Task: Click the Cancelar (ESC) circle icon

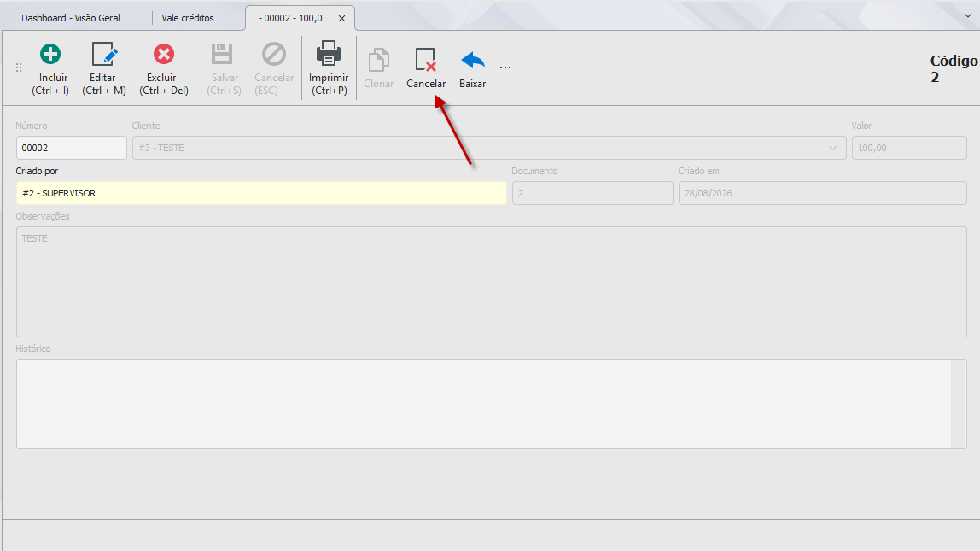Action: click(274, 55)
